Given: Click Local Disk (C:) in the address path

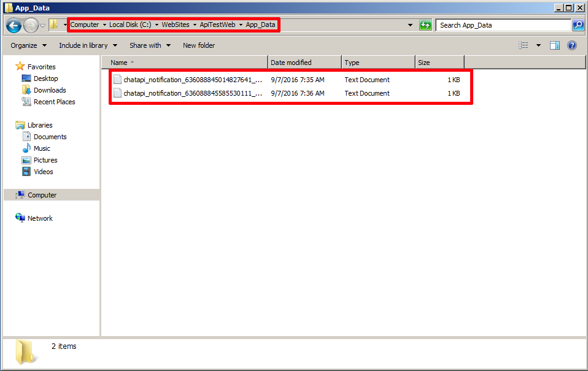Looking at the screenshot, I should pos(130,25).
